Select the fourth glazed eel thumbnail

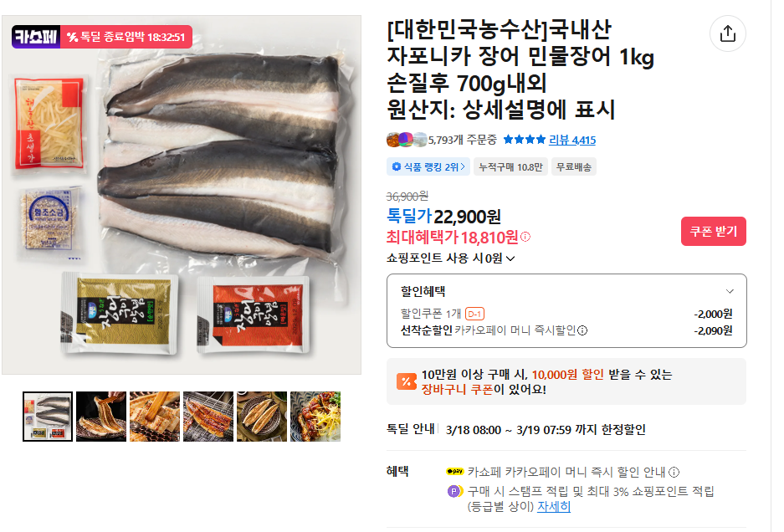(208, 417)
